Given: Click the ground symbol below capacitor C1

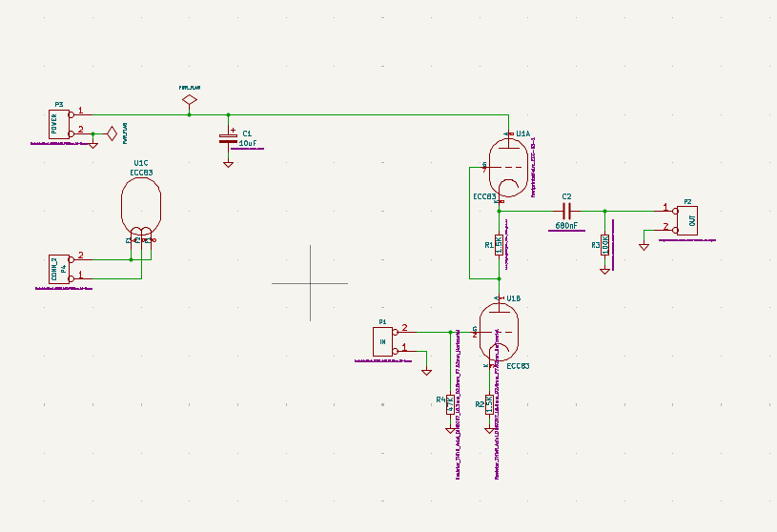Looking at the screenshot, I should (x=228, y=164).
